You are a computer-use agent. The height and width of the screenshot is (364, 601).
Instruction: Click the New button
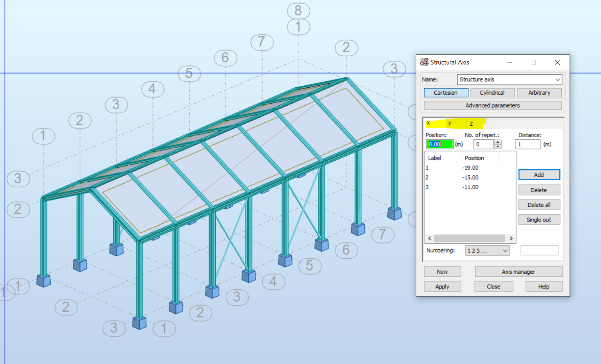point(442,272)
